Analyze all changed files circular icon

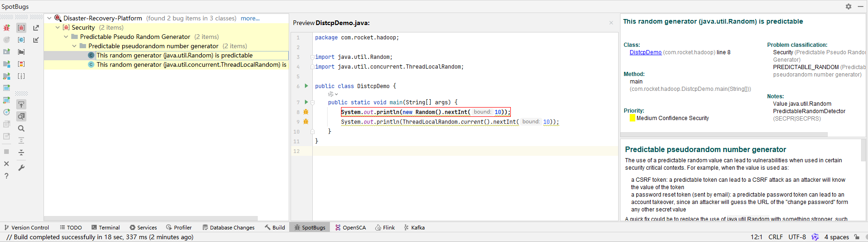pyautogui.click(x=6, y=112)
